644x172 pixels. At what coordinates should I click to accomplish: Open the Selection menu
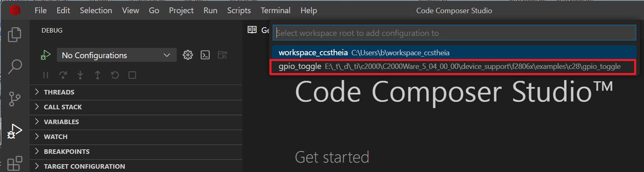[x=96, y=10]
